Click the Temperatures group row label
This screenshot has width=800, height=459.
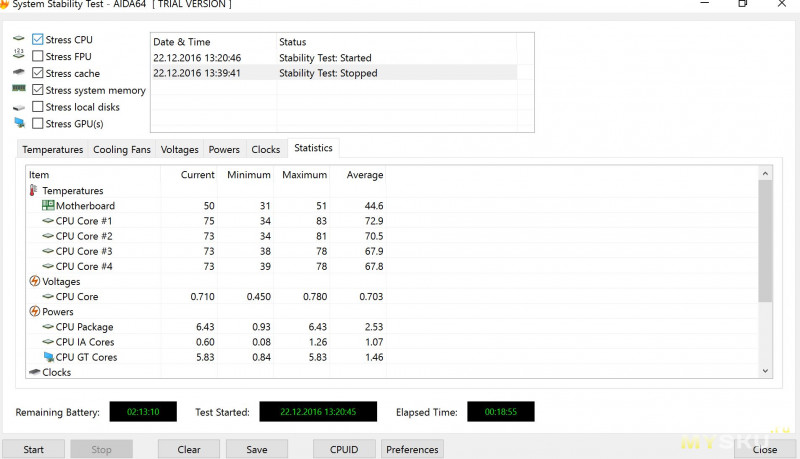(73, 191)
